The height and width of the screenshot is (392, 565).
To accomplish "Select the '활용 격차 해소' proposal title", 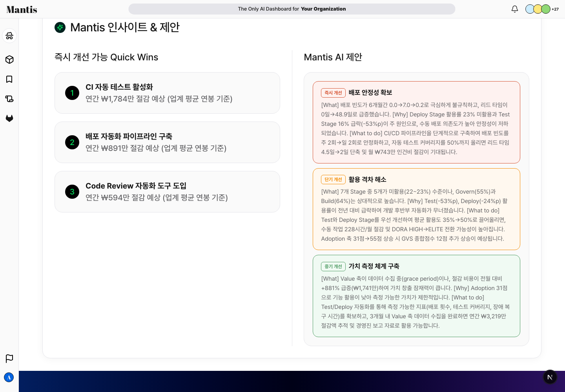I will (x=367, y=180).
